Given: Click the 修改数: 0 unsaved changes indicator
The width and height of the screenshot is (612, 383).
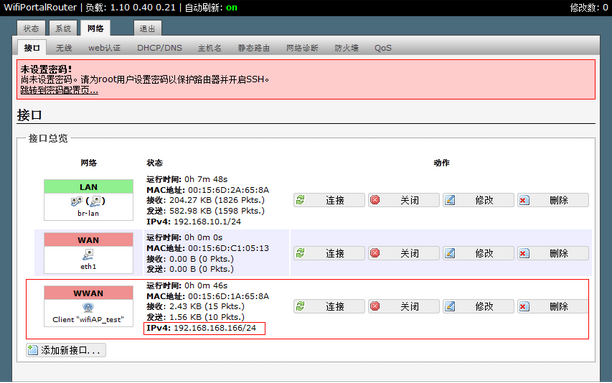Looking at the screenshot, I should pos(589,7).
